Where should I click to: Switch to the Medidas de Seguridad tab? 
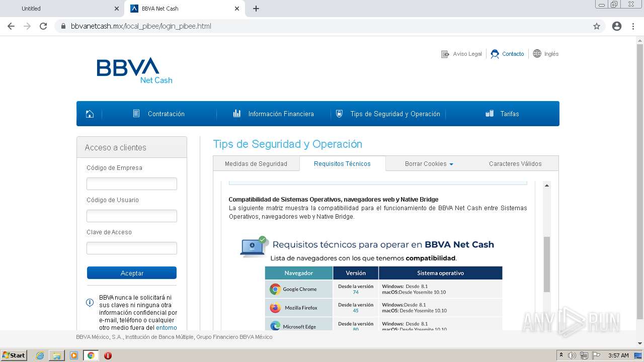256,164
